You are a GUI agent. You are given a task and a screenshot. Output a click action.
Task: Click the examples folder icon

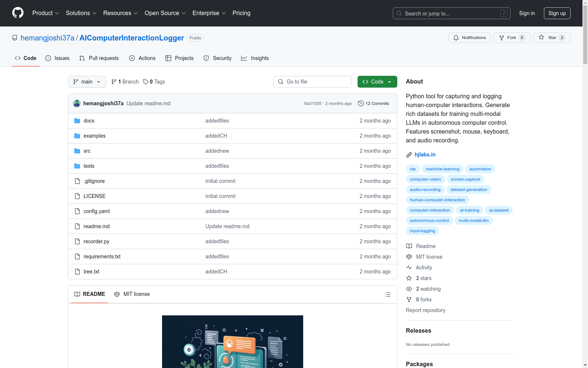pyautogui.click(x=77, y=136)
